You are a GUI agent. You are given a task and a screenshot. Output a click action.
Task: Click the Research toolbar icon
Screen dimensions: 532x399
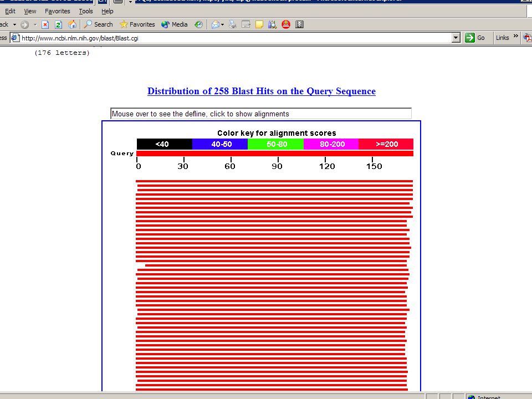point(272,24)
